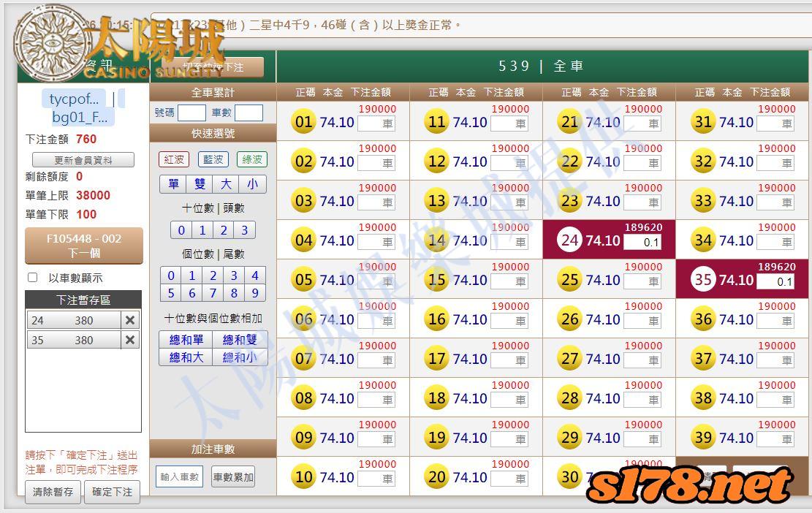Select yellow number ball 26
Image resolution: width=812 pixels, height=513 pixels.
(569, 319)
